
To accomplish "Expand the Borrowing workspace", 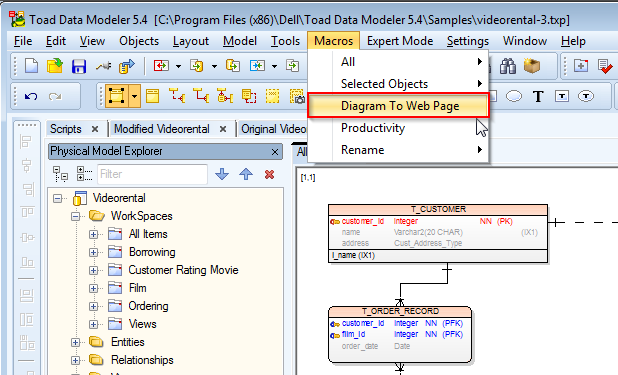I will [93, 252].
